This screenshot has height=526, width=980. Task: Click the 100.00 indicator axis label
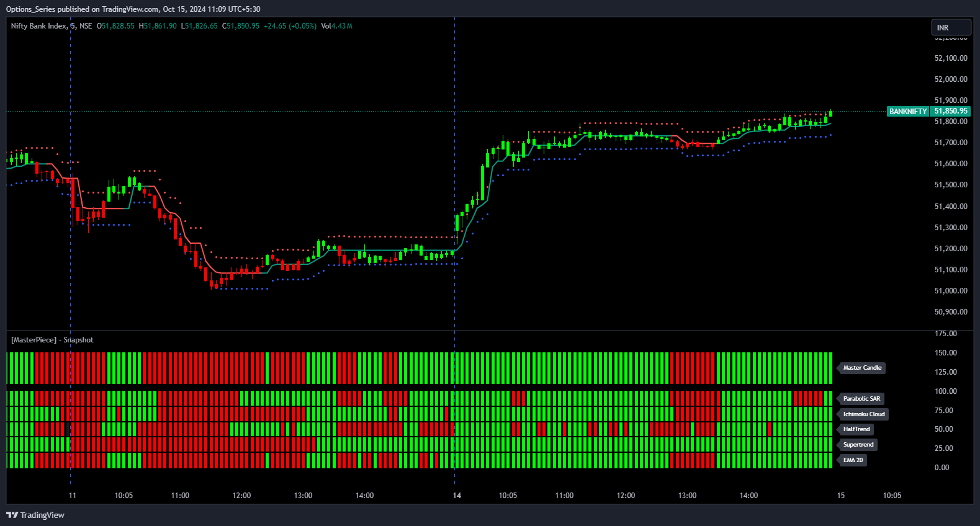(x=946, y=391)
